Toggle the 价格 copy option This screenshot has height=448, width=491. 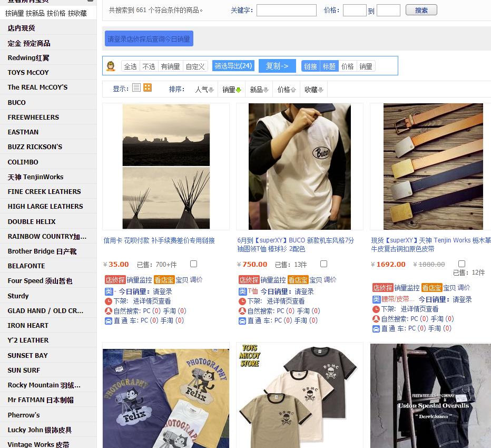pyautogui.click(x=348, y=66)
